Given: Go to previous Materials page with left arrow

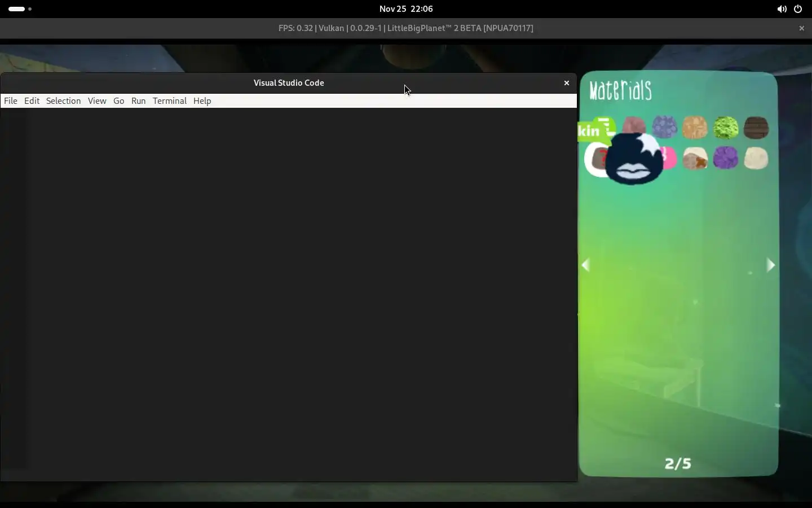Looking at the screenshot, I should pyautogui.click(x=586, y=265).
